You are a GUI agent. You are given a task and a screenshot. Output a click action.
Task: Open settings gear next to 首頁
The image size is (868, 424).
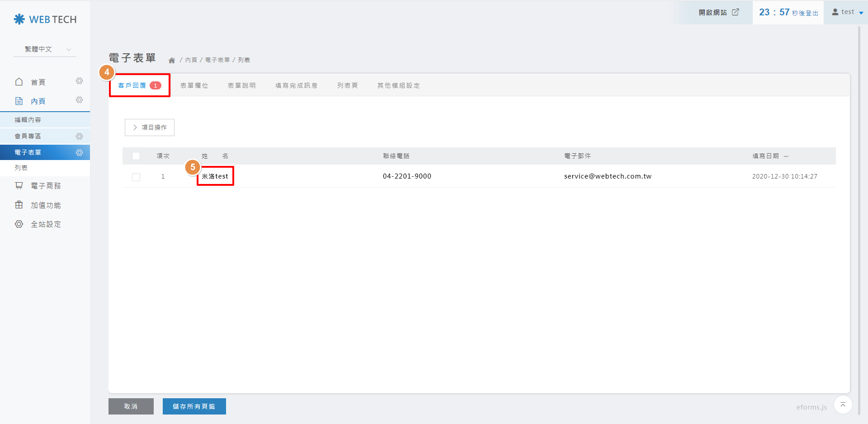[79, 81]
